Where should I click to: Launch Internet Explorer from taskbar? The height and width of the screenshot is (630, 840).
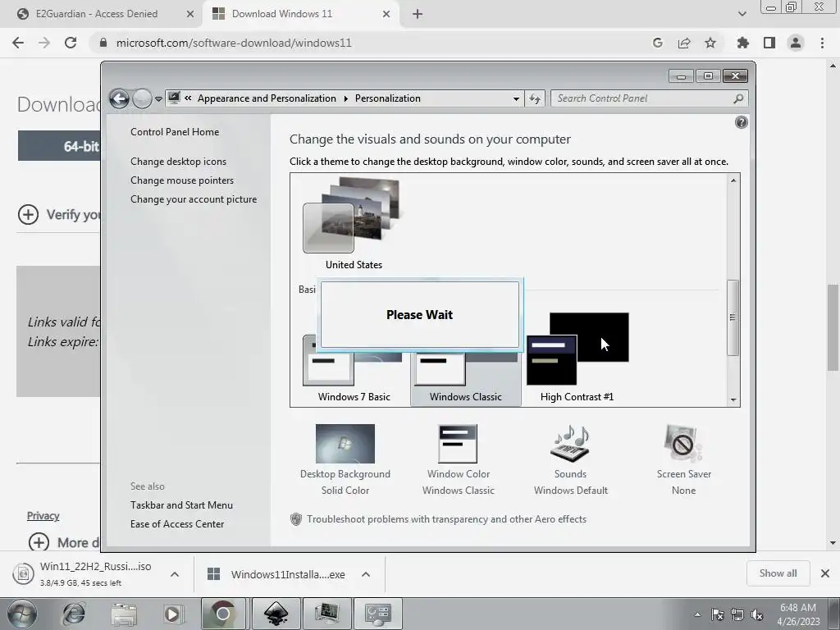(74, 614)
